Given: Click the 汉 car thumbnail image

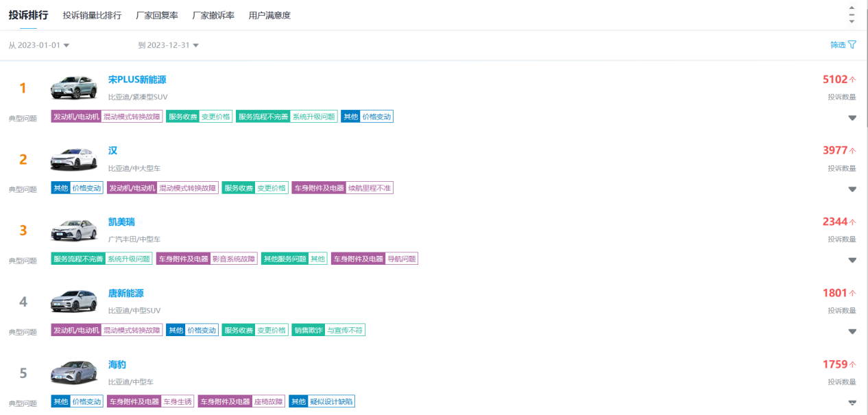Looking at the screenshot, I should point(74,158).
